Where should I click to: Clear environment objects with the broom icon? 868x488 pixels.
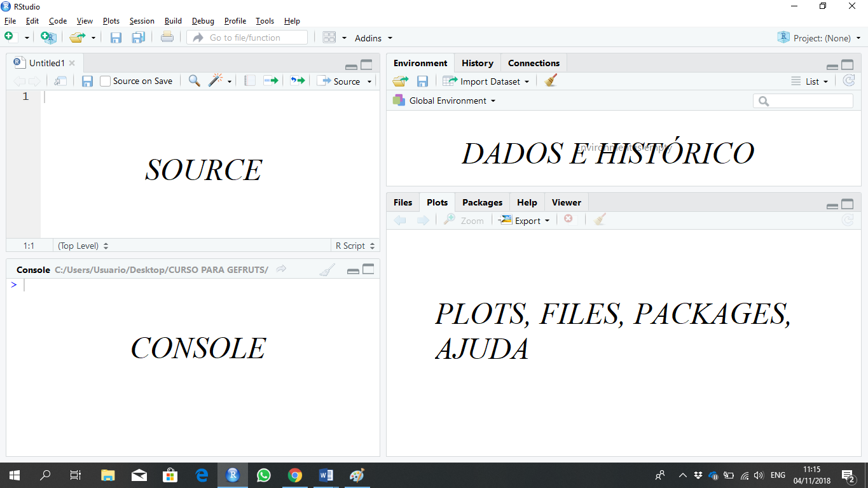pos(551,81)
